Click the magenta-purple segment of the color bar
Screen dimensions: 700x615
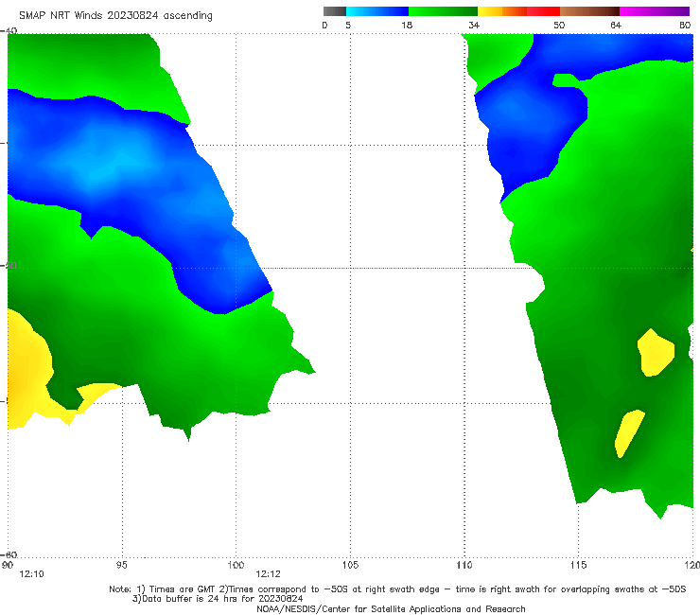(655, 11)
